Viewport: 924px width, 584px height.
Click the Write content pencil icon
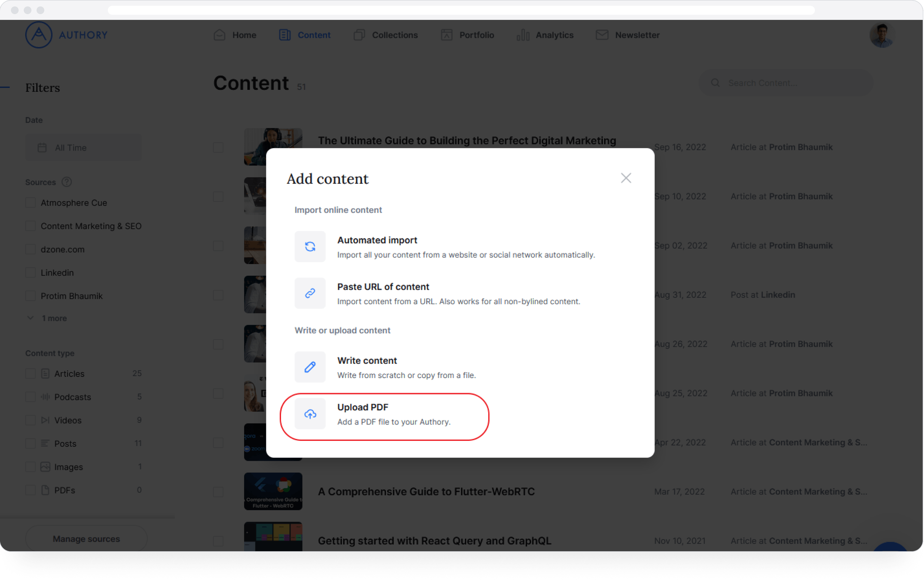(x=311, y=366)
